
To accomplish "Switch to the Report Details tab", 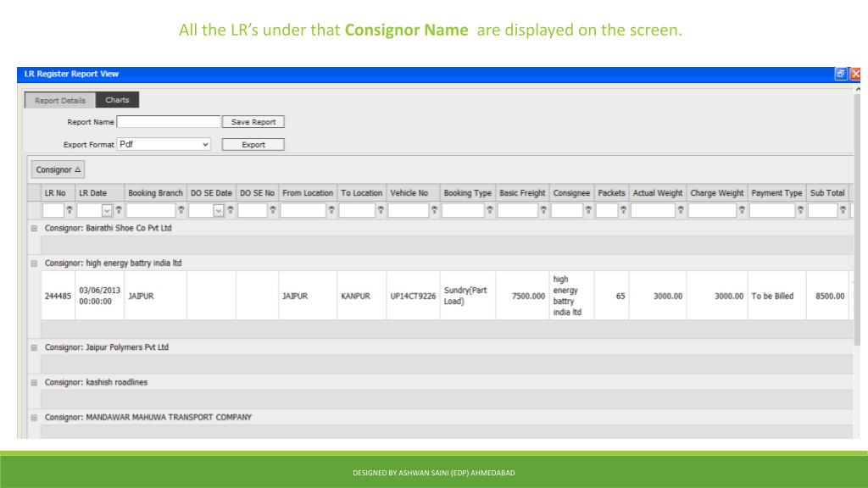I will 60,100.
